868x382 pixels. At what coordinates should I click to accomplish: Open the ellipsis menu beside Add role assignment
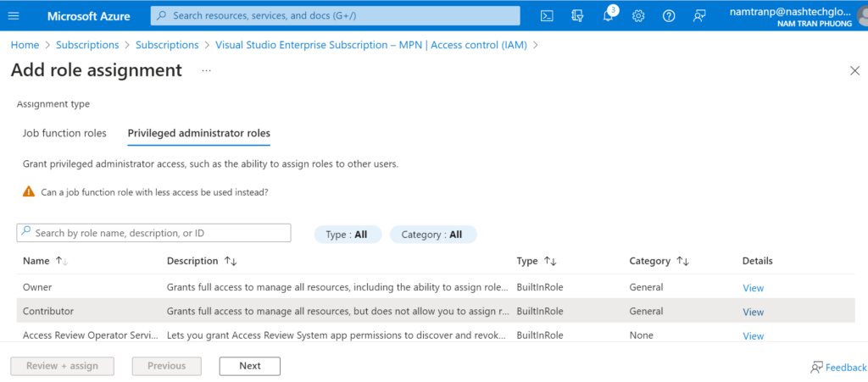pos(206,70)
